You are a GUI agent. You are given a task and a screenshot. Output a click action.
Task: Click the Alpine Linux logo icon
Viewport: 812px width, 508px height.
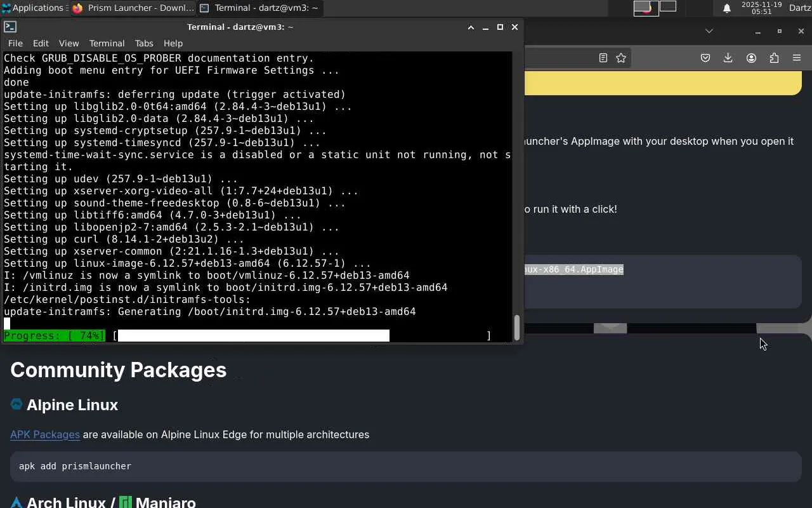point(16,404)
